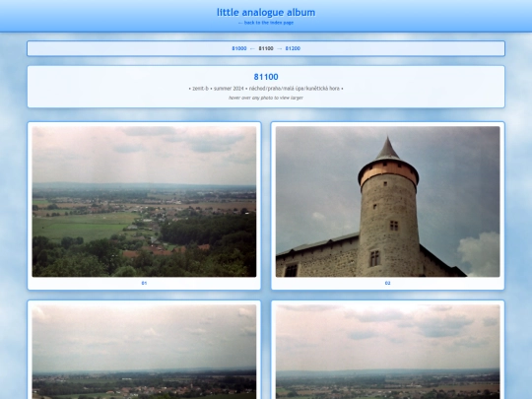Click the album description line with 'summer 2024'
532x399 pixels.
click(266, 89)
